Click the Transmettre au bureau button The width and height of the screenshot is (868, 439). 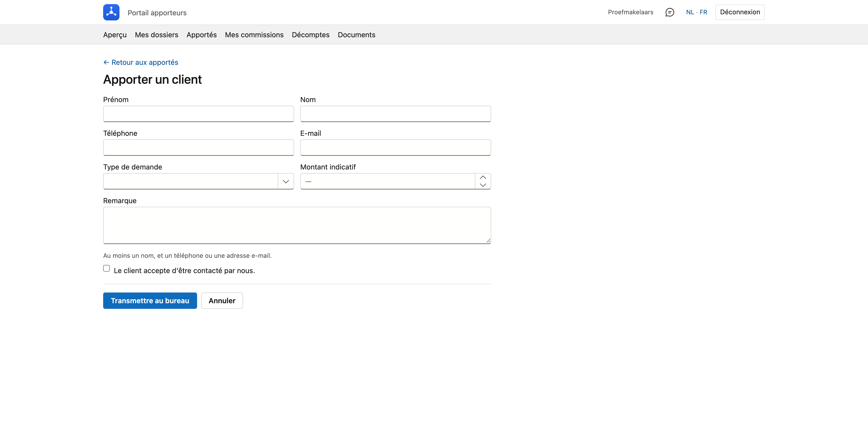pyautogui.click(x=150, y=300)
